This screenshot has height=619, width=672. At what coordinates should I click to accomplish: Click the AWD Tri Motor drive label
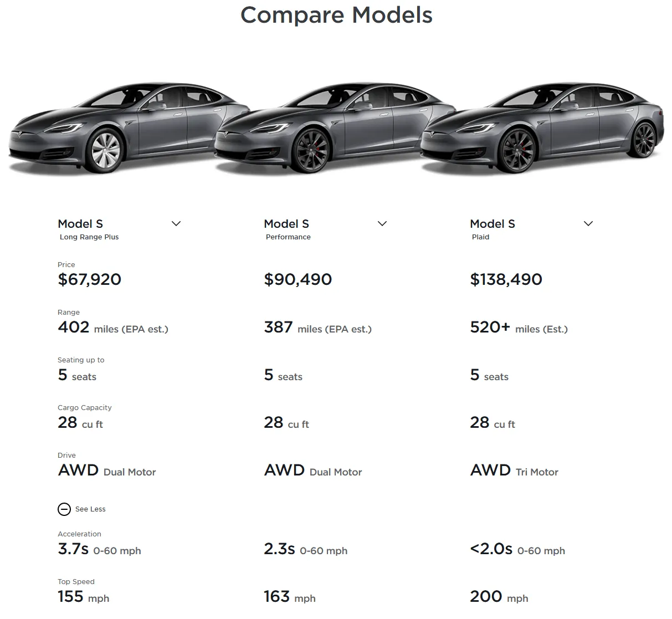coord(514,470)
